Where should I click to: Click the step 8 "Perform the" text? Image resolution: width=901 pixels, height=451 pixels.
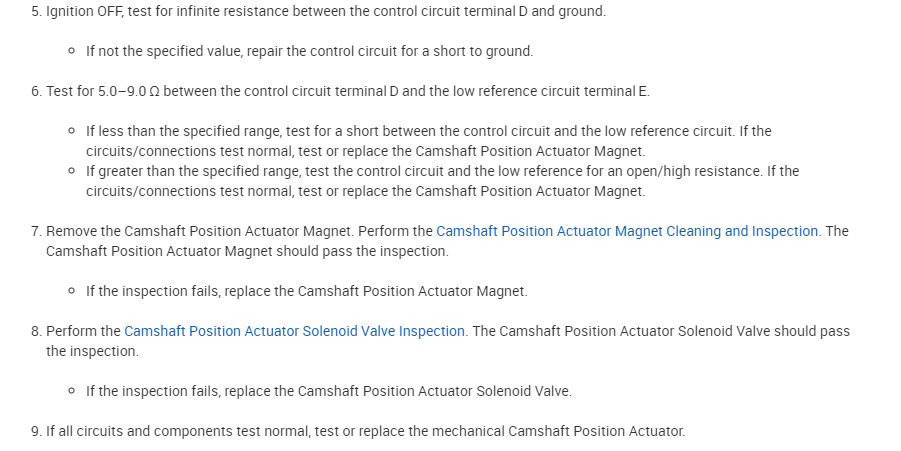[84, 331]
